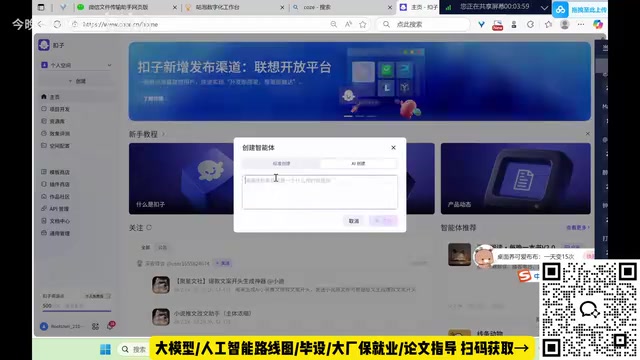Open the Windows Start button
The height and width of the screenshot is (360, 640).
tap(105, 349)
